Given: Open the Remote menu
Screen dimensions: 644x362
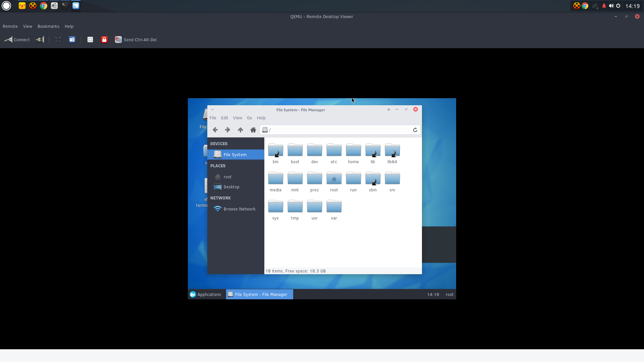Looking at the screenshot, I should pos(10,26).
